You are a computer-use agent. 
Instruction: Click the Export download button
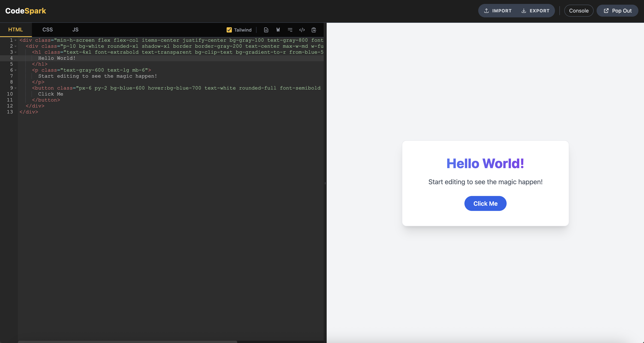pos(535,11)
